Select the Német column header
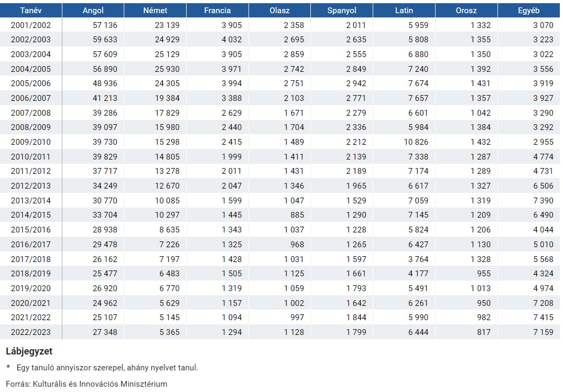563x392 pixels. tap(155, 11)
